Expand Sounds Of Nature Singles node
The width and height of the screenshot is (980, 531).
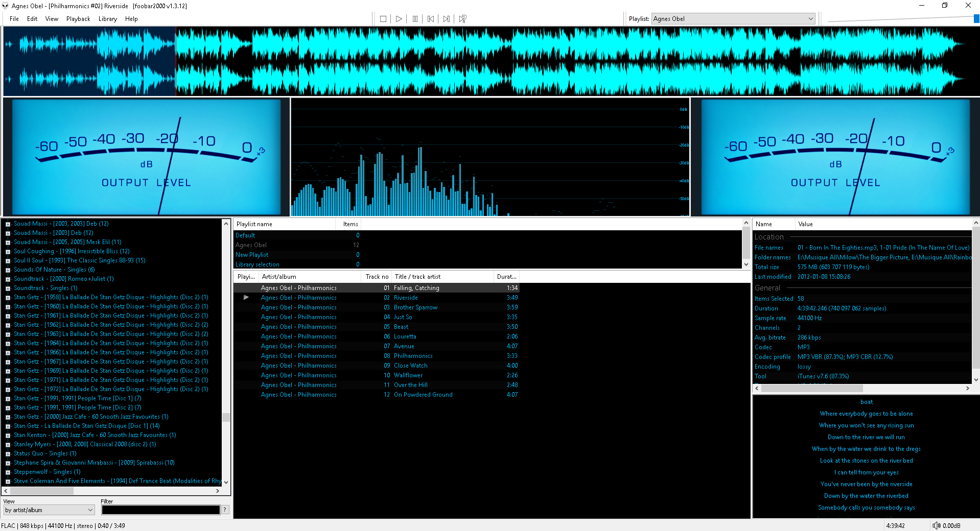coord(8,270)
